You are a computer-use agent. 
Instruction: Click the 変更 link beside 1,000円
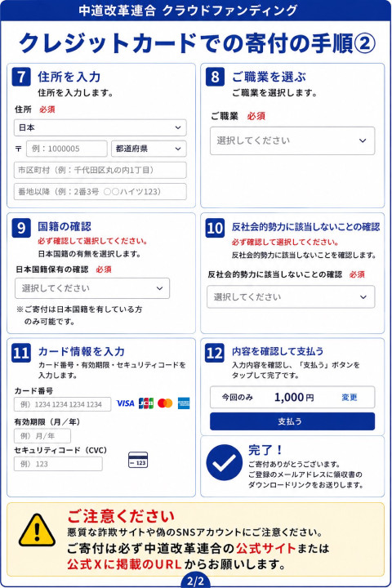[350, 398]
